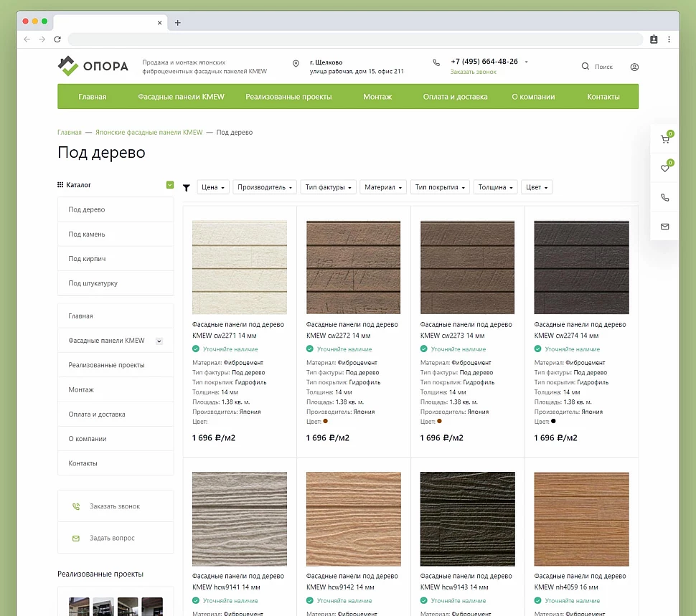Click the Заказать звонок link under phone number
The height and width of the screenshot is (616, 696).
coord(473,72)
